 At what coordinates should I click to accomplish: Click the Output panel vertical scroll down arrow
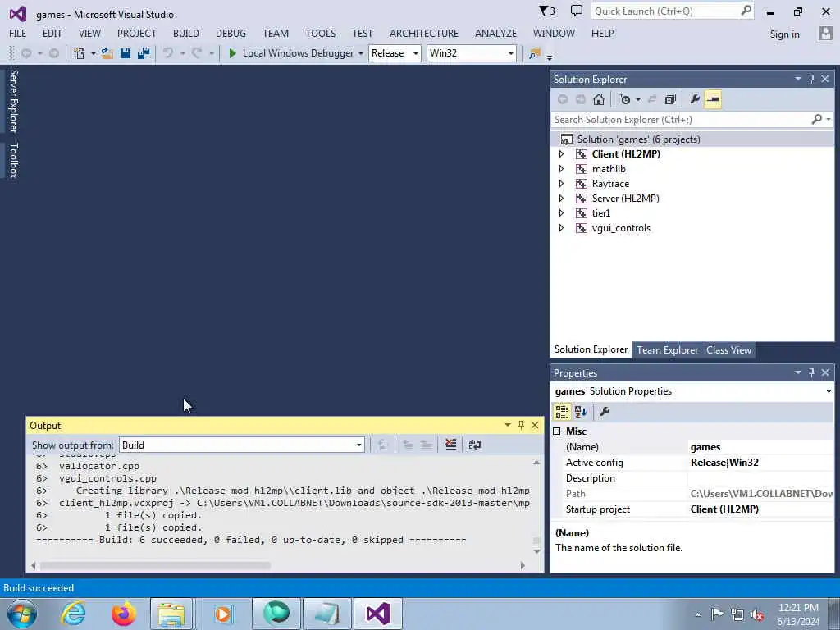pyautogui.click(x=536, y=551)
